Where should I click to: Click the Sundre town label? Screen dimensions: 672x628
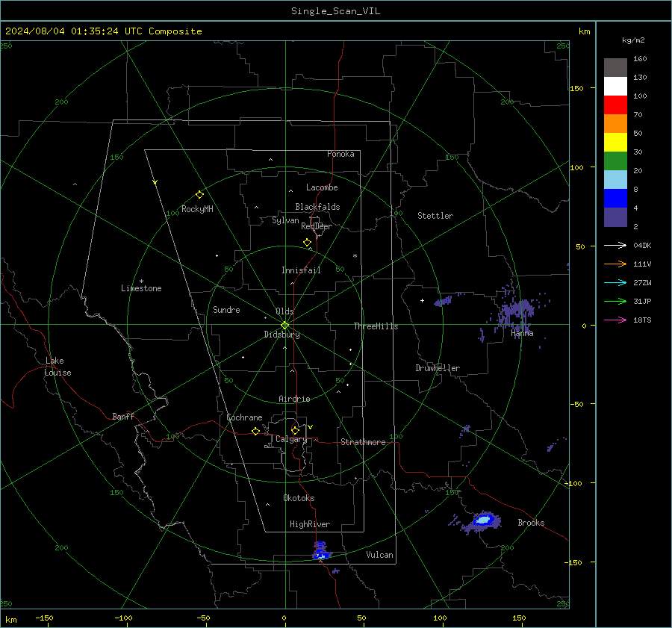[226, 310]
